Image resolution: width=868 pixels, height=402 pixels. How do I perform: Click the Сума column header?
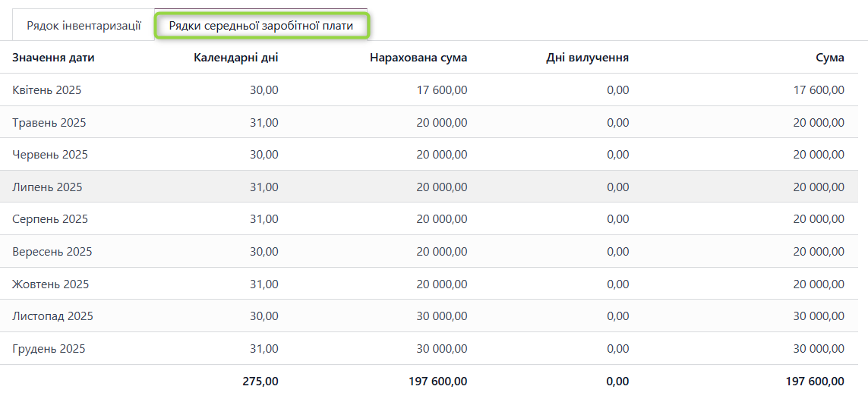(830, 58)
